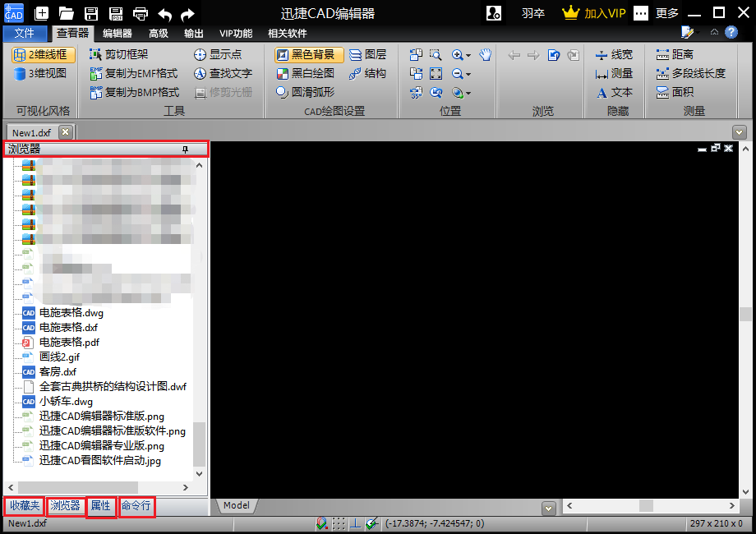Toggle 圆滑弧形 smooth arcs

pyautogui.click(x=306, y=92)
